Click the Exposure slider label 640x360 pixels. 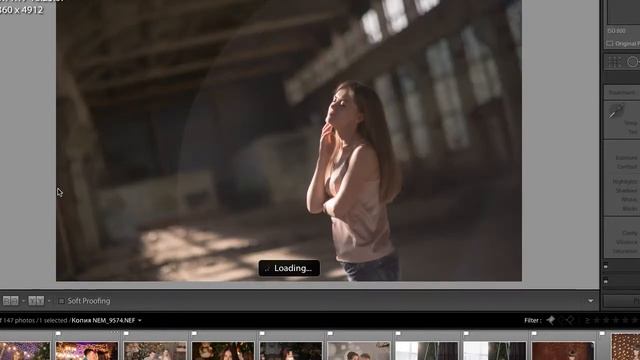pos(627,158)
